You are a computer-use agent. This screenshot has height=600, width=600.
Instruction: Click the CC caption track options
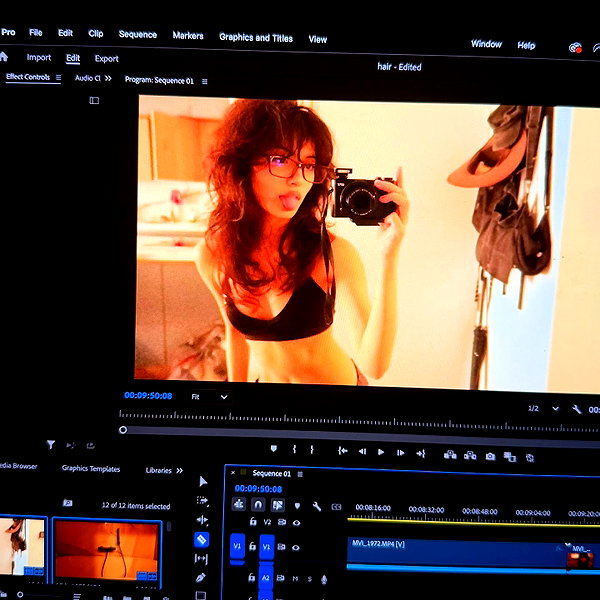pos(336,507)
